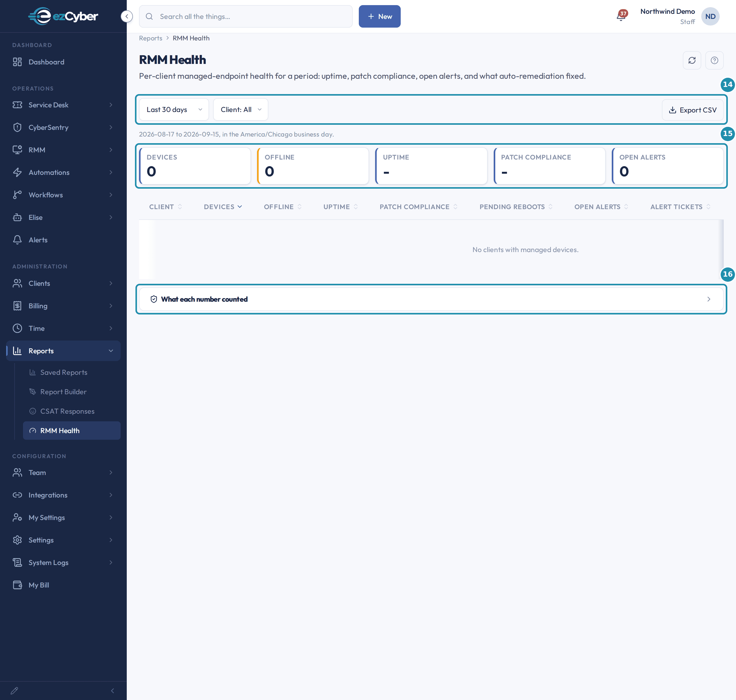Click the "No clients with managed devices." message
The image size is (736, 700).
(525, 250)
